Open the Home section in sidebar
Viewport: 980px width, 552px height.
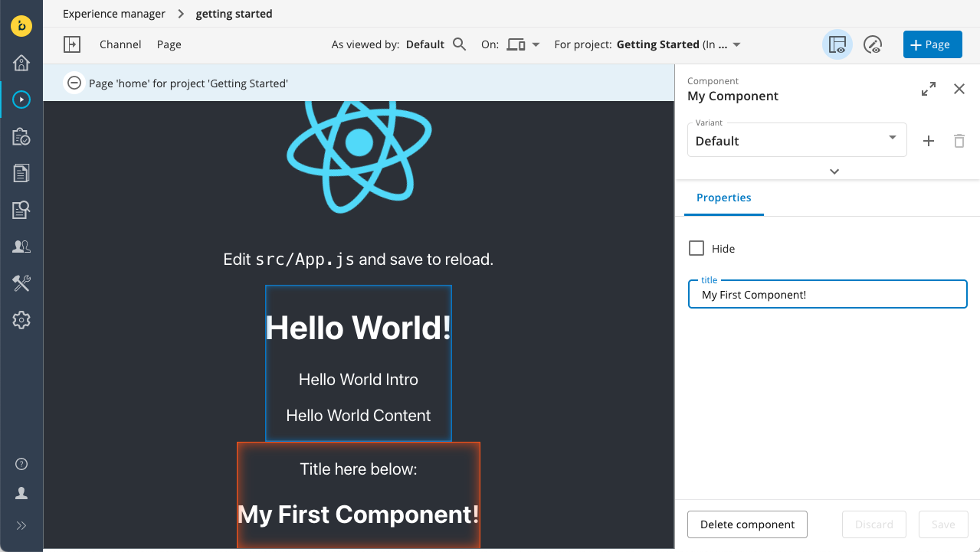(x=21, y=63)
